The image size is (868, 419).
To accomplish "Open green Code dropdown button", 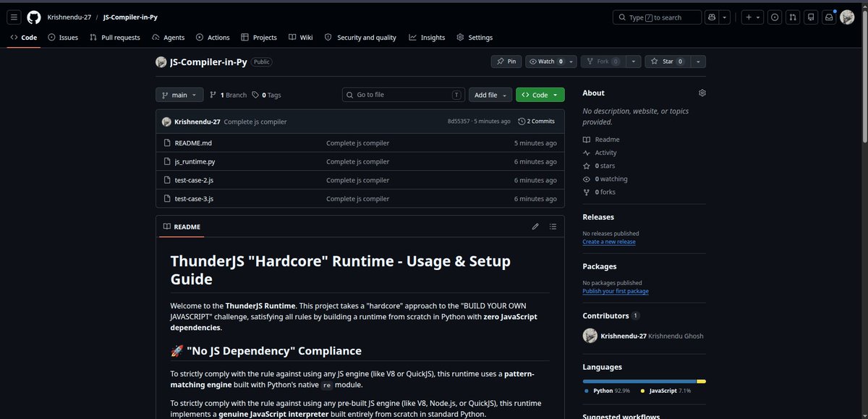I will (x=540, y=95).
